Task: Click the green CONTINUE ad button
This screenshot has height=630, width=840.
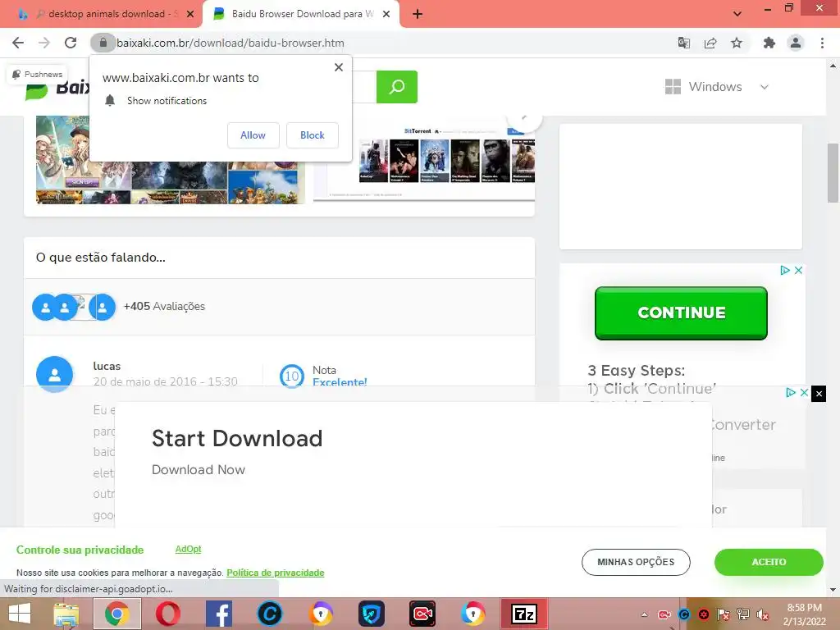Action: click(x=681, y=313)
